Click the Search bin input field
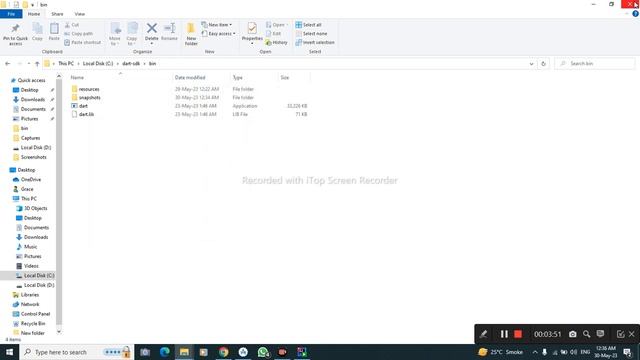 (595, 64)
